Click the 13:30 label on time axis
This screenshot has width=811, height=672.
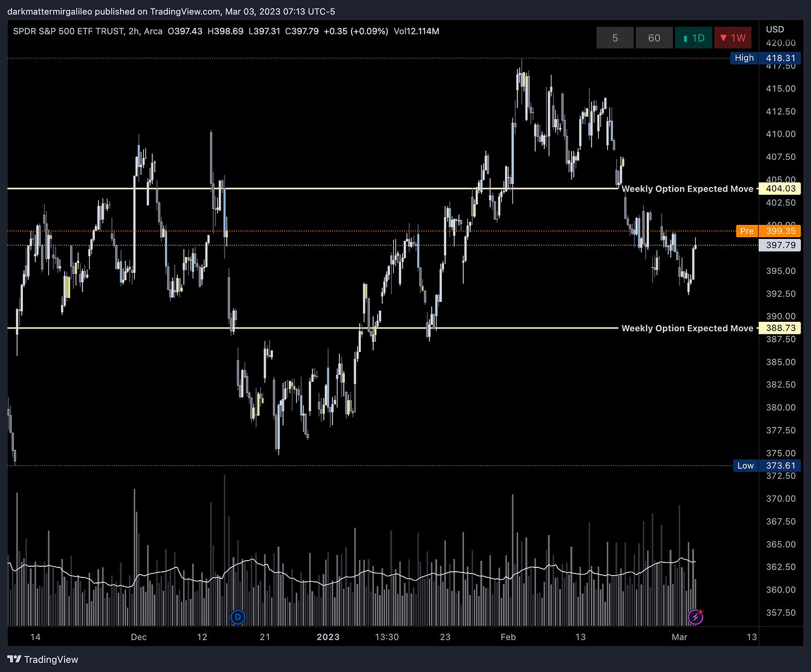tap(387, 637)
